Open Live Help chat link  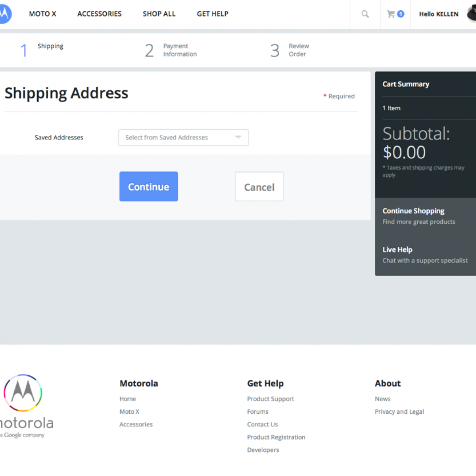coord(397,250)
